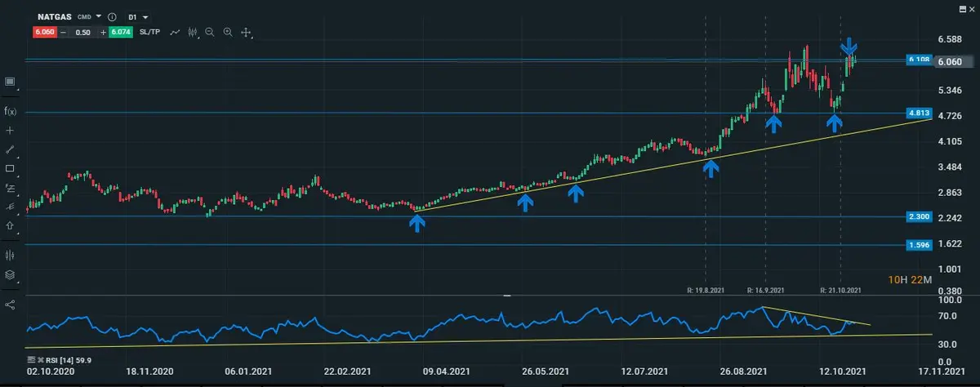Viewport: 980px width, 387px height.
Task: Open the f(x) indicators tool in the sidebar
Action: (10, 111)
